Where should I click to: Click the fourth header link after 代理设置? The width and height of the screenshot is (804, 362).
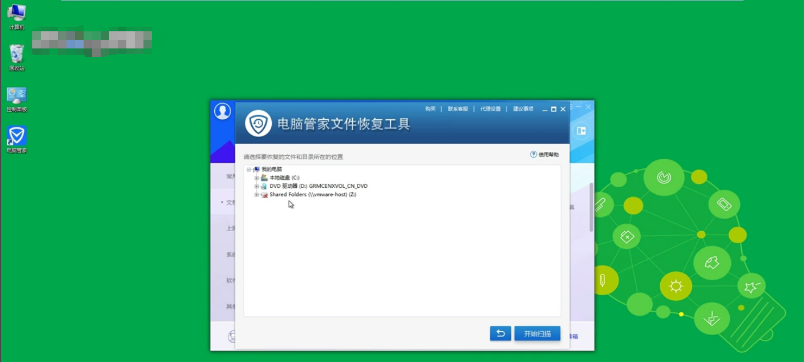coord(522,109)
